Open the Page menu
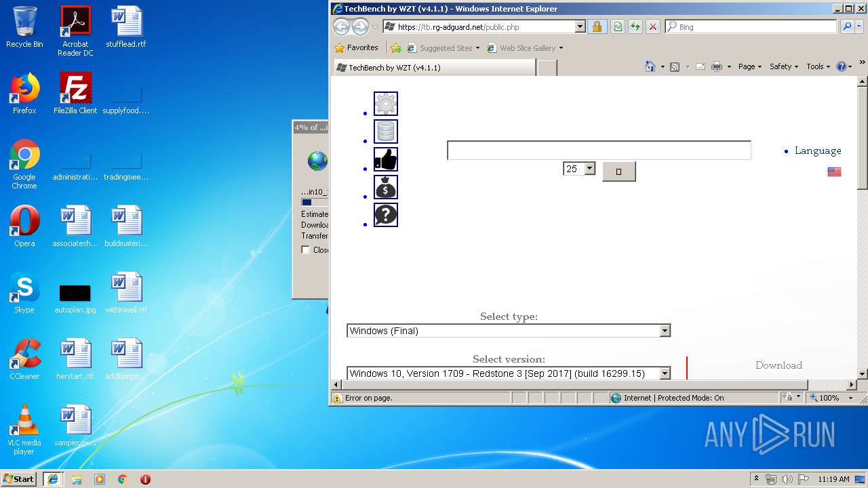This screenshot has height=488, width=868. tap(750, 66)
